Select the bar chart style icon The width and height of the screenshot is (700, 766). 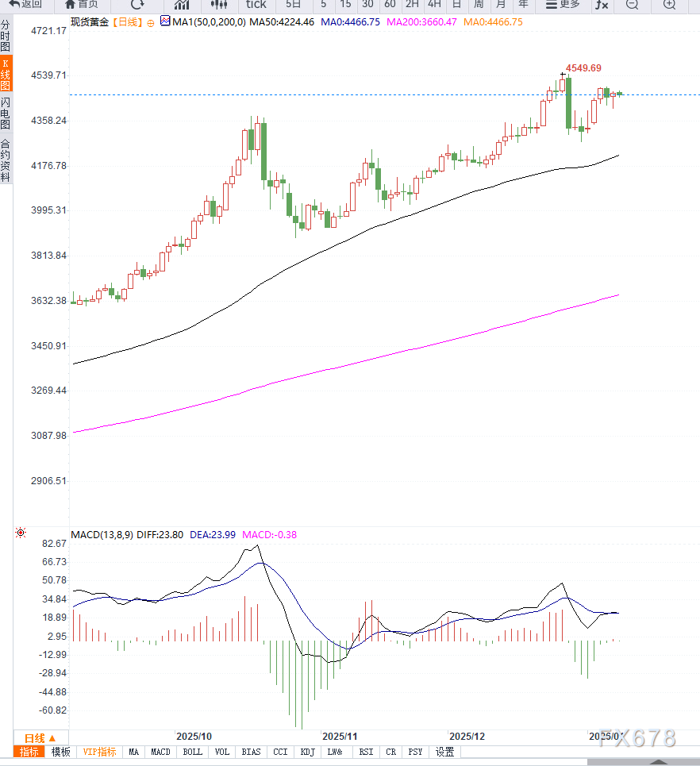(182, 5)
